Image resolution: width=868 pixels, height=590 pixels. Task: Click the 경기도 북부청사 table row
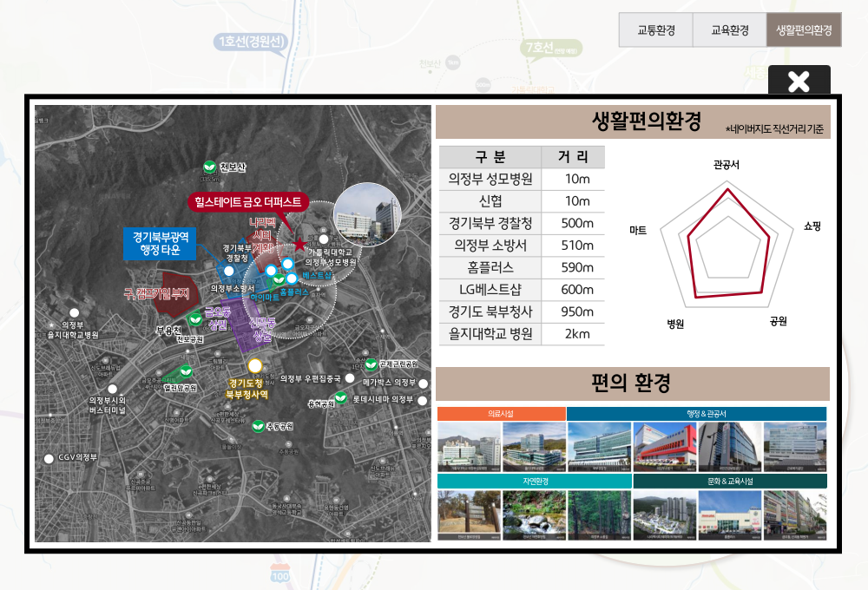522,312
